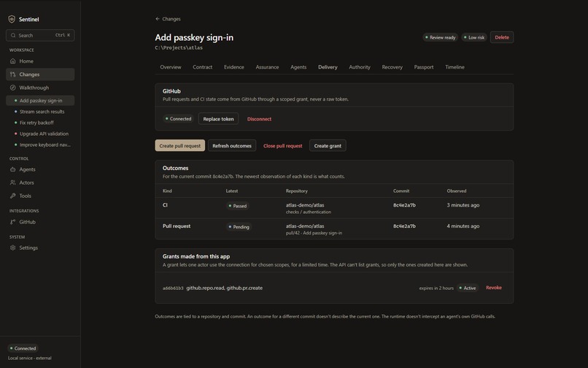
Task: Switch to the Overview tab
Action: point(171,67)
